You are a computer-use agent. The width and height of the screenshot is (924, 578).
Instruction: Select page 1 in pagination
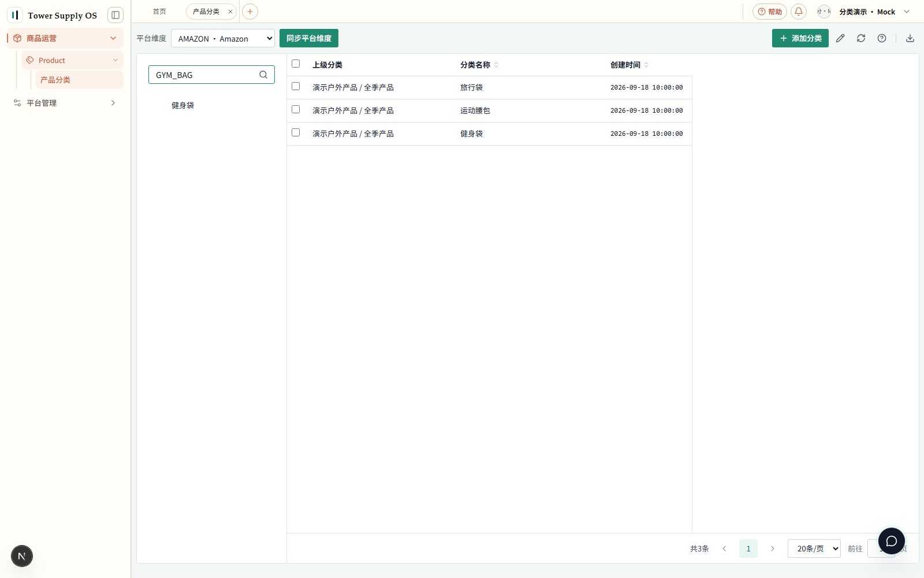tap(748, 549)
